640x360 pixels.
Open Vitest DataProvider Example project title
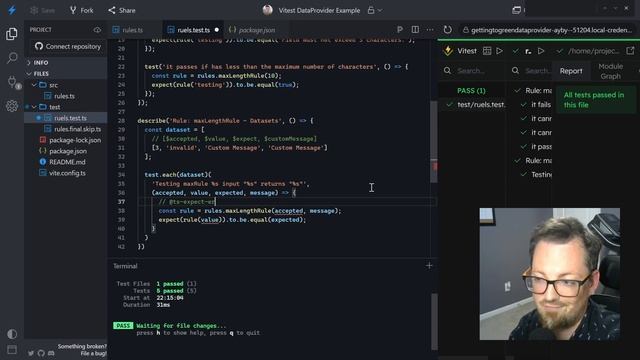[x=319, y=10]
